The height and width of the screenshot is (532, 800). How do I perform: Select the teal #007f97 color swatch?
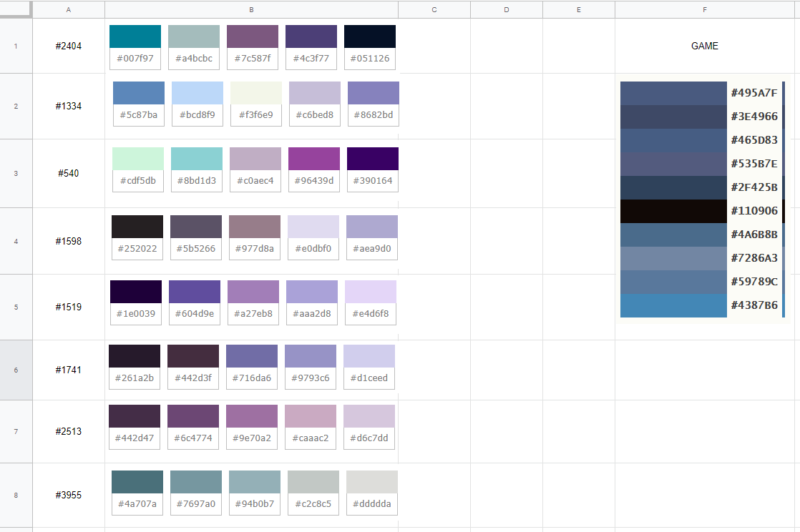click(135, 36)
